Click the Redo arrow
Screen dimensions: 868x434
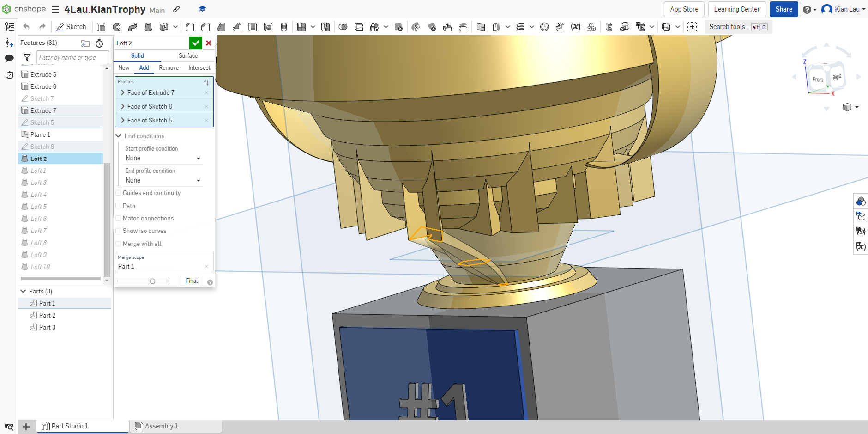tap(42, 27)
